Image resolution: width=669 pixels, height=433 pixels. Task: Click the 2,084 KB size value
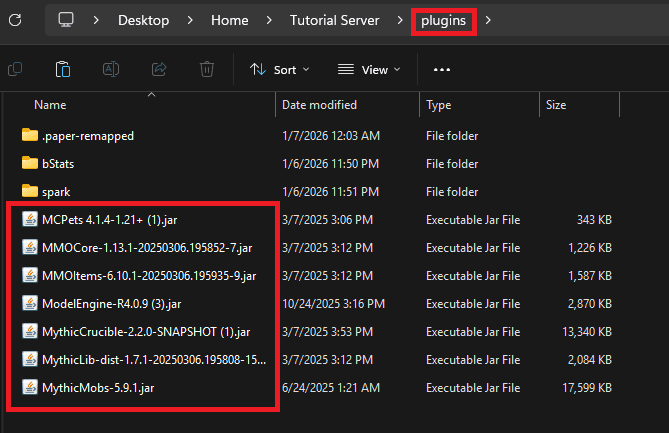click(x=590, y=360)
